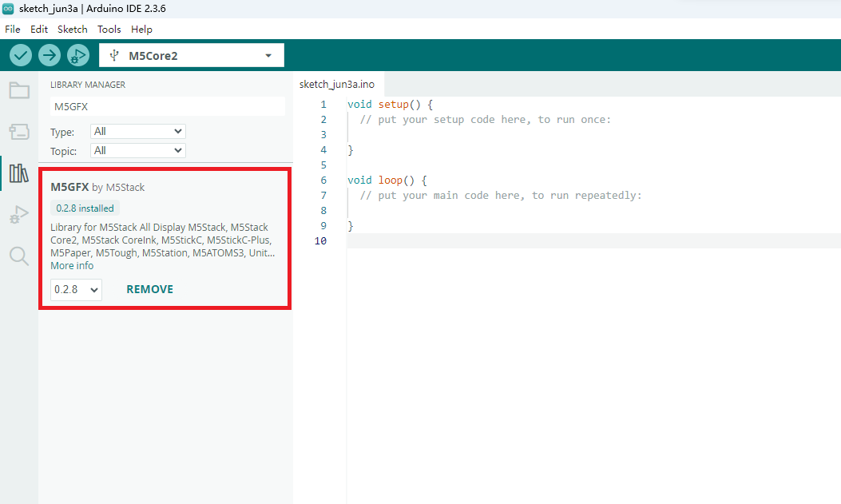Upload the sketch with the arrow button

coord(50,55)
